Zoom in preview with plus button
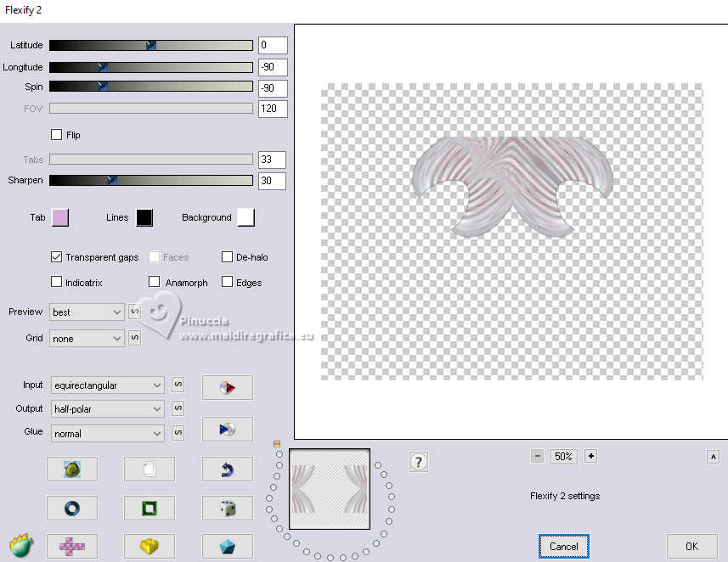Viewport: 728px width, 562px height. [x=590, y=456]
